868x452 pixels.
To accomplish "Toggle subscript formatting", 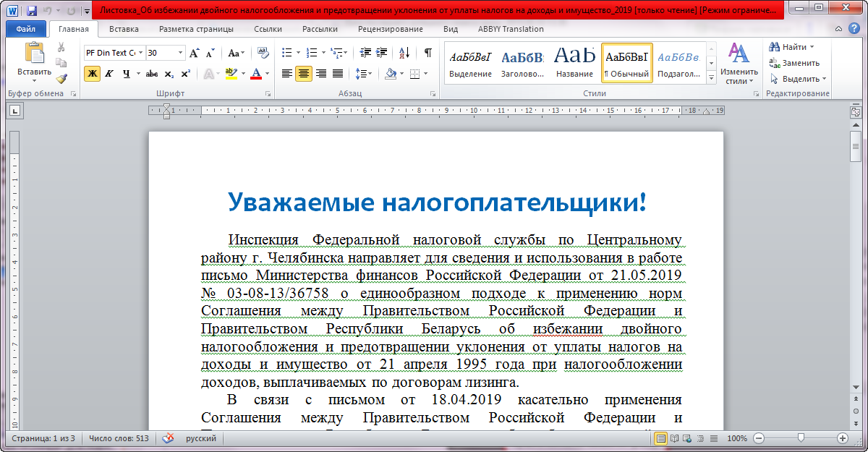I will pos(169,74).
